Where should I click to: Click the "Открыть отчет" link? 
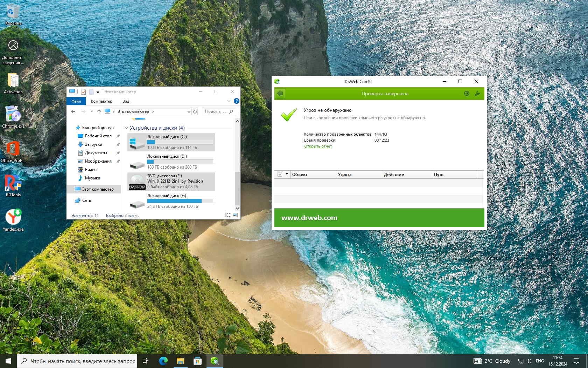pyautogui.click(x=318, y=146)
